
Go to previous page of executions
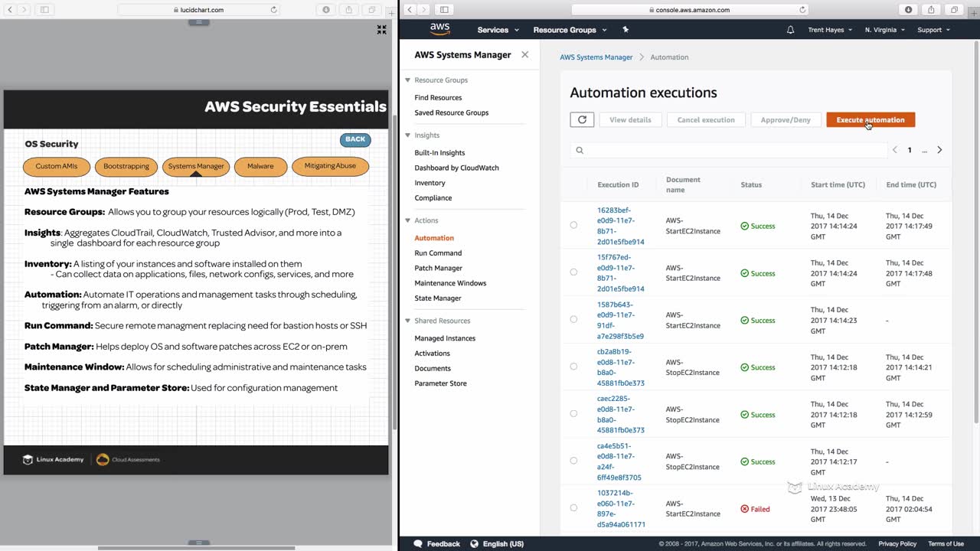click(894, 150)
